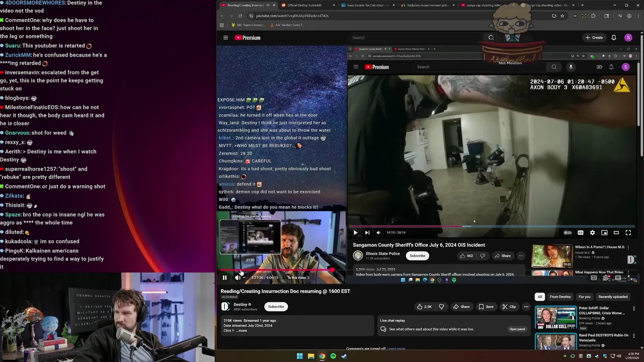Open outer stream player settings gear

click(x=606, y=278)
